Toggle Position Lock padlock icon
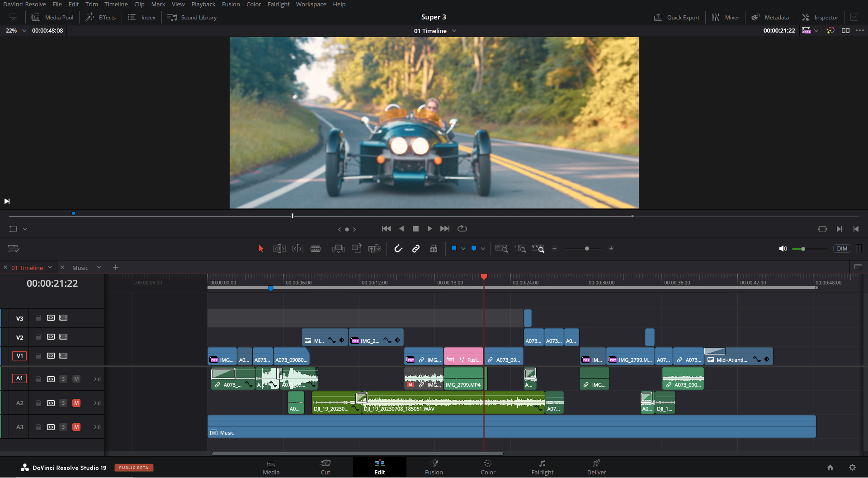 pos(434,249)
